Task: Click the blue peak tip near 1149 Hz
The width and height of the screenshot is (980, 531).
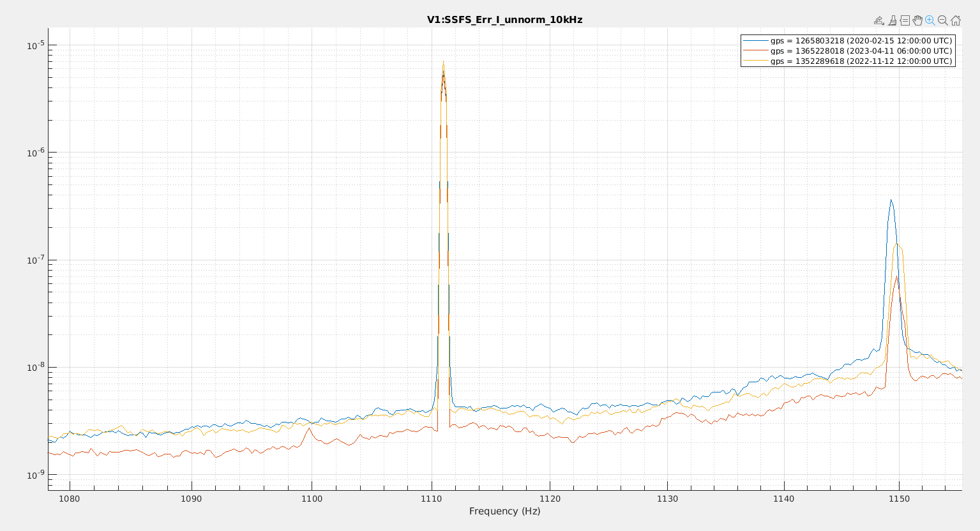Action: 891,200
